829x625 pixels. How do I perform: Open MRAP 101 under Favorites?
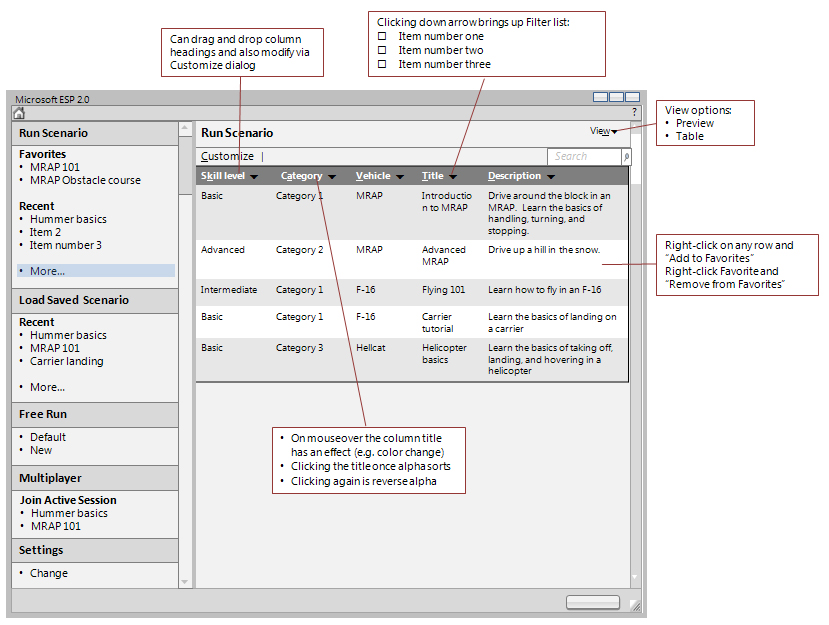click(x=55, y=167)
